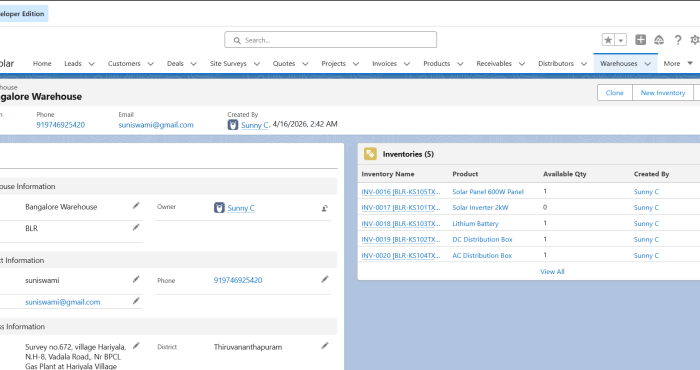The image size is (700, 370).
Task: Expand the Distributors tab dropdown chevron
Action: [x=583, y=64]
